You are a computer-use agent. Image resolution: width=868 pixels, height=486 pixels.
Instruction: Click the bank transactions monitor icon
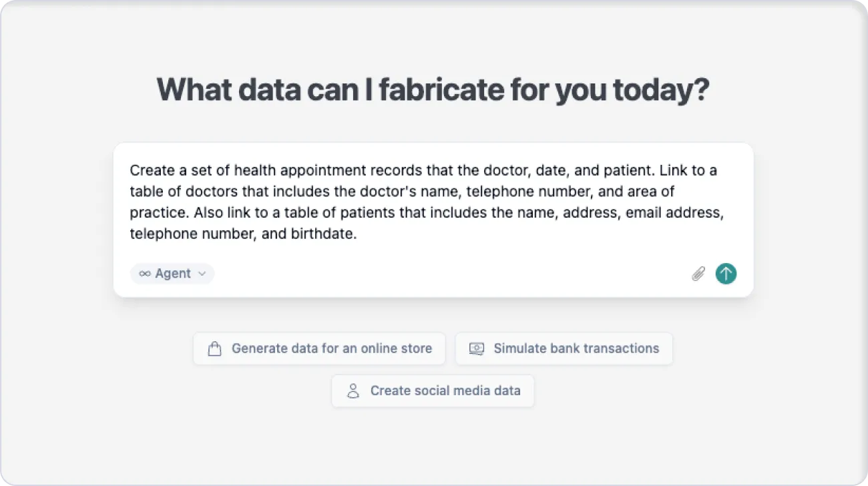pos(476,348)
